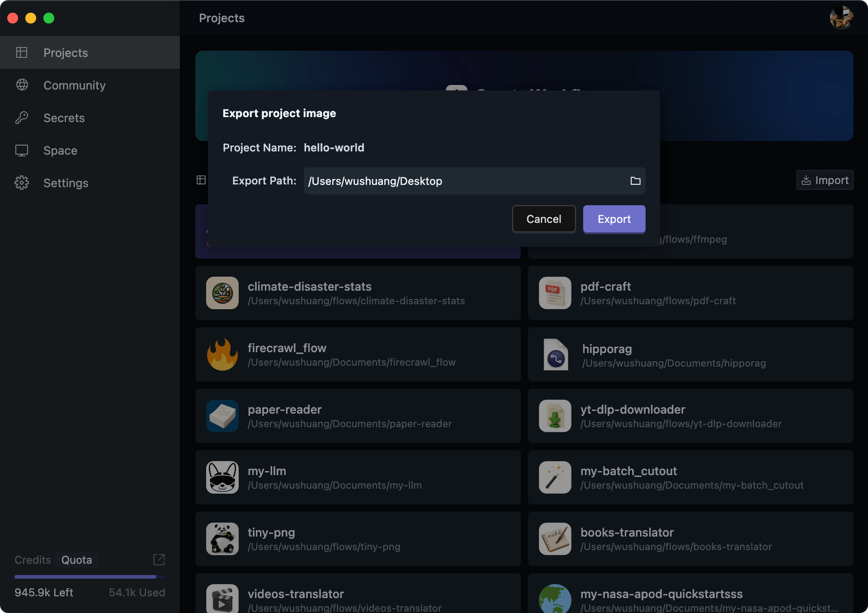The height and width of the screenshot is (613, 868).
Task: Click the folder browse icon in Export Path
Action: coord(635,181)
